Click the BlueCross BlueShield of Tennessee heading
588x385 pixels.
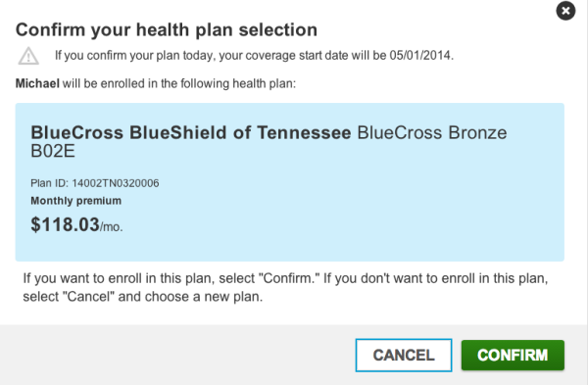191,132
